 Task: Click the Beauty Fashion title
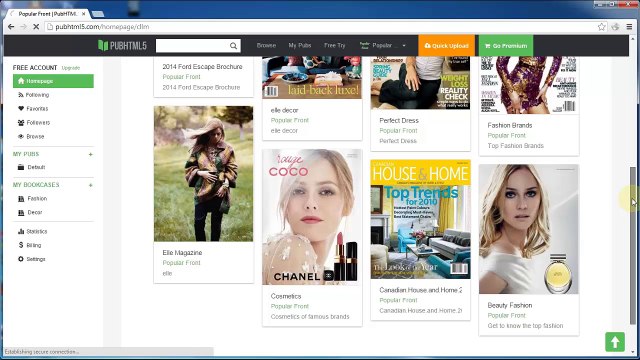(509, 305)
